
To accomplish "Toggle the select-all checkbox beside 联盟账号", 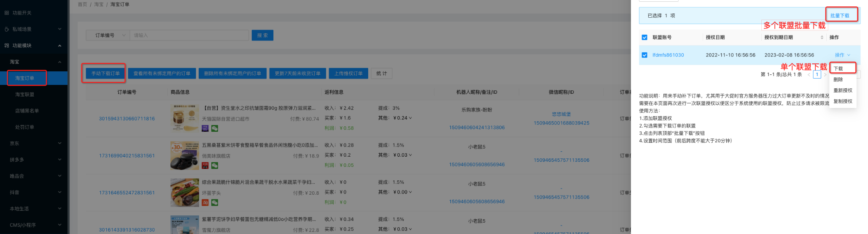I will [x=644, y=38].
